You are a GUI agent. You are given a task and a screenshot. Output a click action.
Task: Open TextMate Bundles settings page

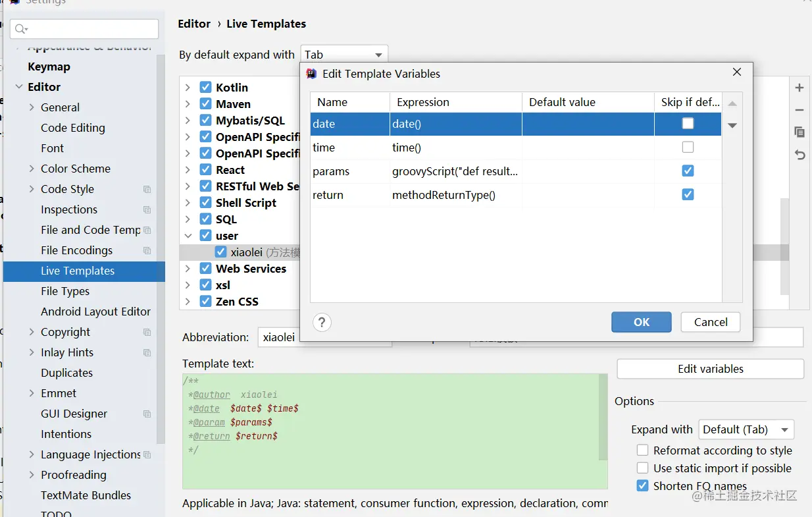[86, 495]
